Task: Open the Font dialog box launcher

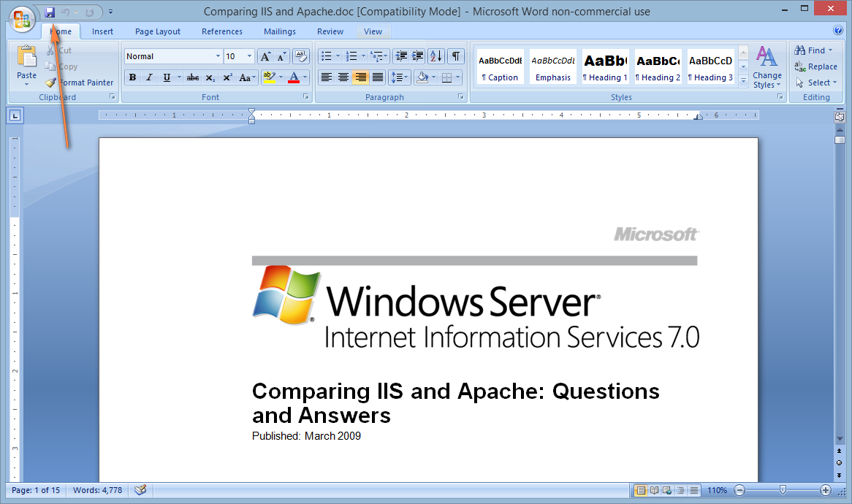Action: point(306,96)
